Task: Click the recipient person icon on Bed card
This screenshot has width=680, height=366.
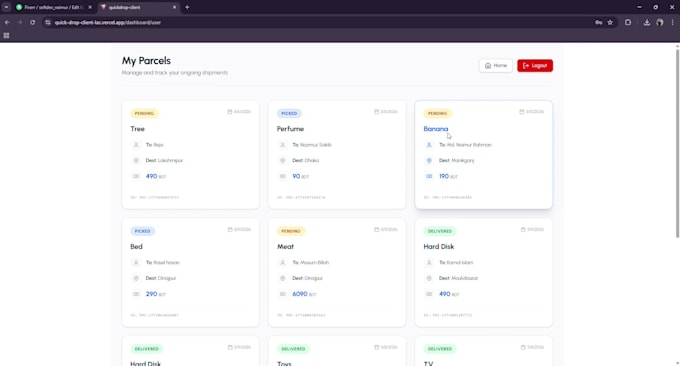Action: pos(136,262)
